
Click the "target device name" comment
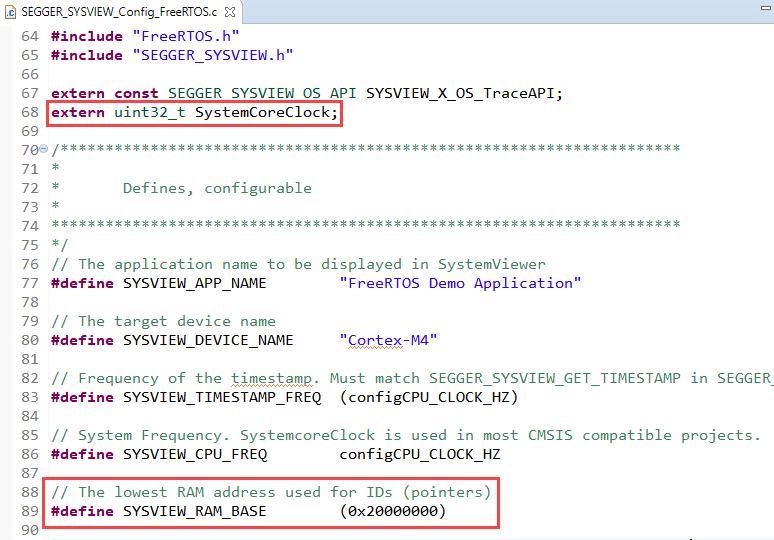(163, 321)
